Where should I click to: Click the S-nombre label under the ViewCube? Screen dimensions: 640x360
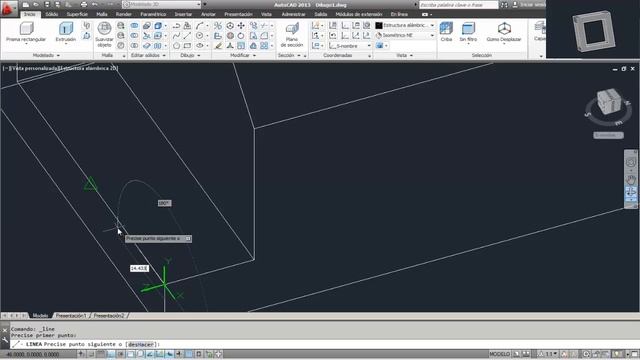click(x=608, y=135)
